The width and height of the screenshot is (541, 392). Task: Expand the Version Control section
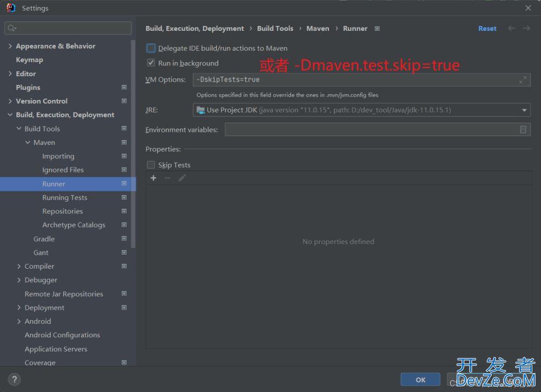click(10, 101)
